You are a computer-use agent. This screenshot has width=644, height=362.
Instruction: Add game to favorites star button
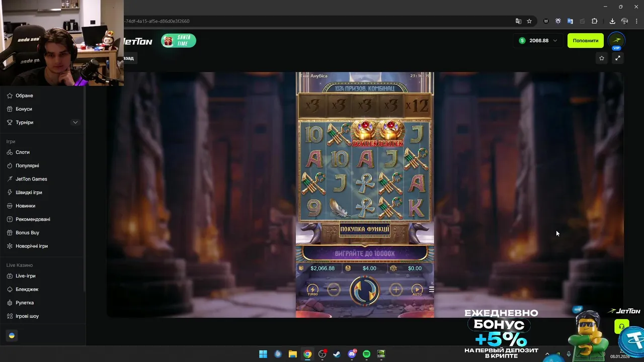[602, 58]
